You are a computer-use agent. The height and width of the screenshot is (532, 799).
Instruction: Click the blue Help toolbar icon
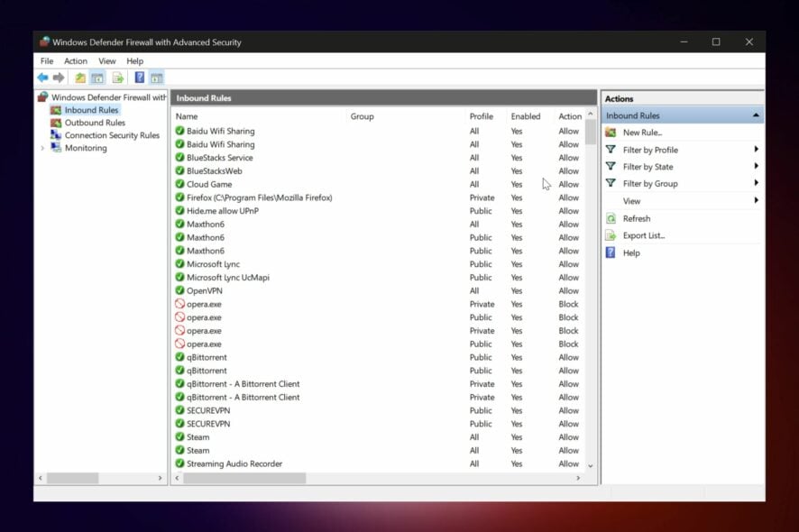pyautogui.click(x=138, y=77)
